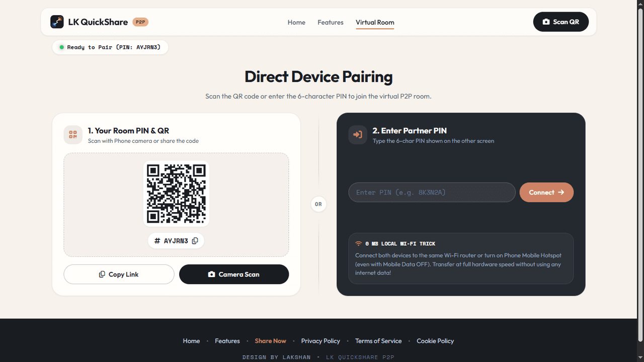Click the Scan QR button

561,22
